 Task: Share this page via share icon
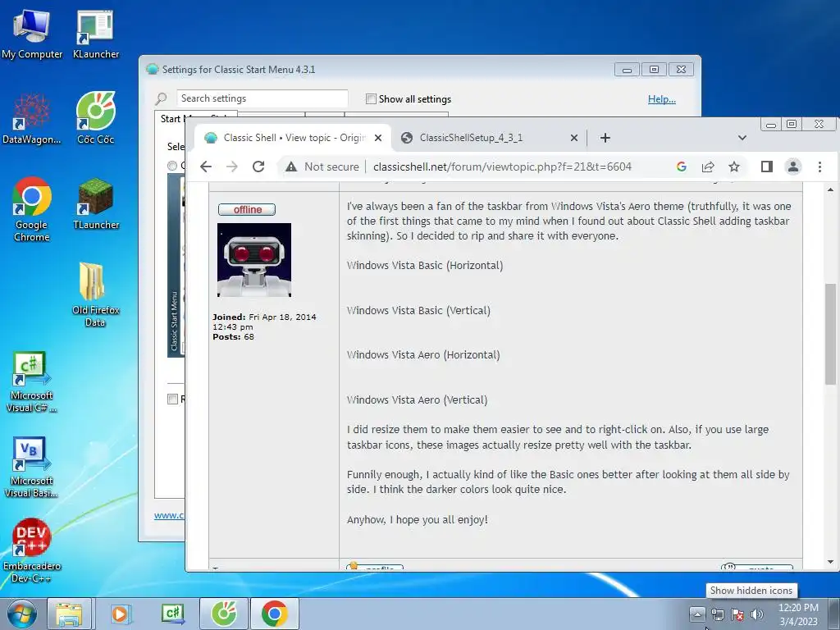(x=708, y=167)
